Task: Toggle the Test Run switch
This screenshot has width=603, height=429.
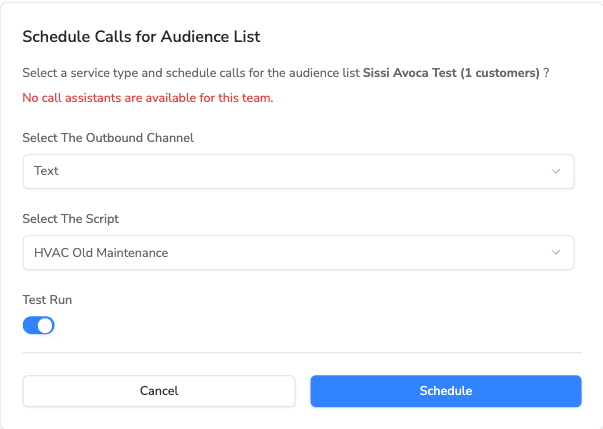Action: point(38,326)
